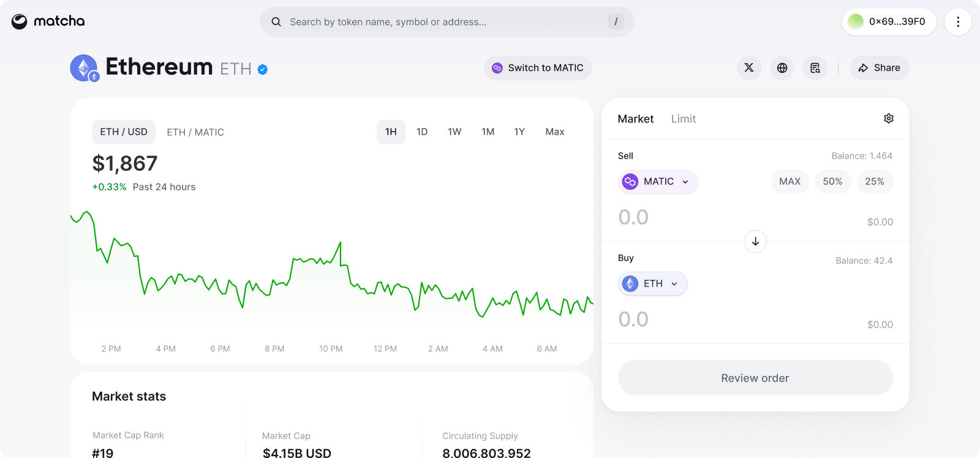Select the Max chart timeframe

[555, 132]
